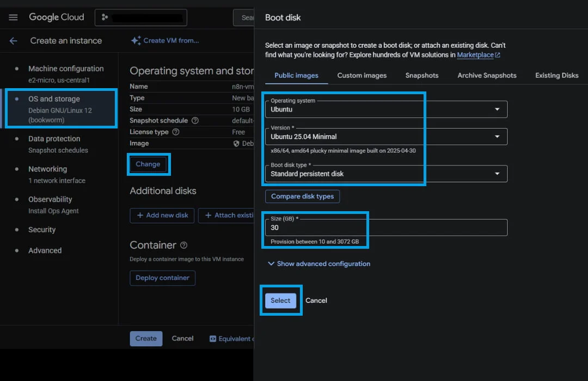Click the Size (GB) input field
Screen dimensions: 588x381
click(386, 228)
